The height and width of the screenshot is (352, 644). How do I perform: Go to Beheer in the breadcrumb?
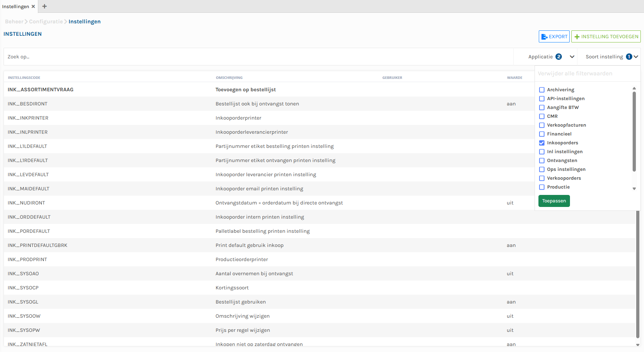[x=14, y=22]
